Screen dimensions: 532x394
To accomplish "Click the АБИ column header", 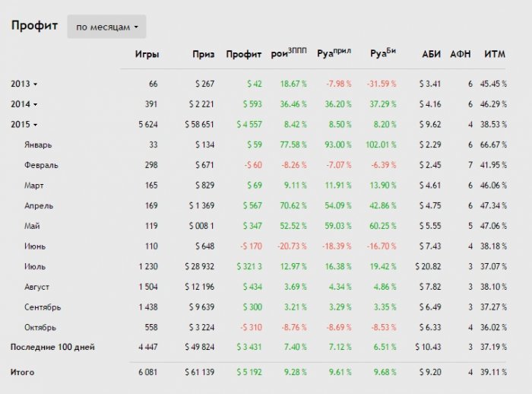I will pyautogui.click(x=430, y=54).
